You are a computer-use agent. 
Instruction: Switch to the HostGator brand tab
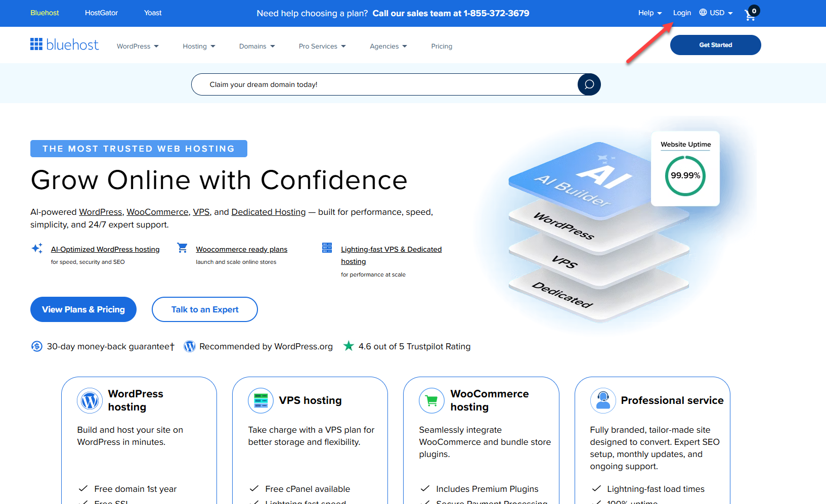[101, 13]
